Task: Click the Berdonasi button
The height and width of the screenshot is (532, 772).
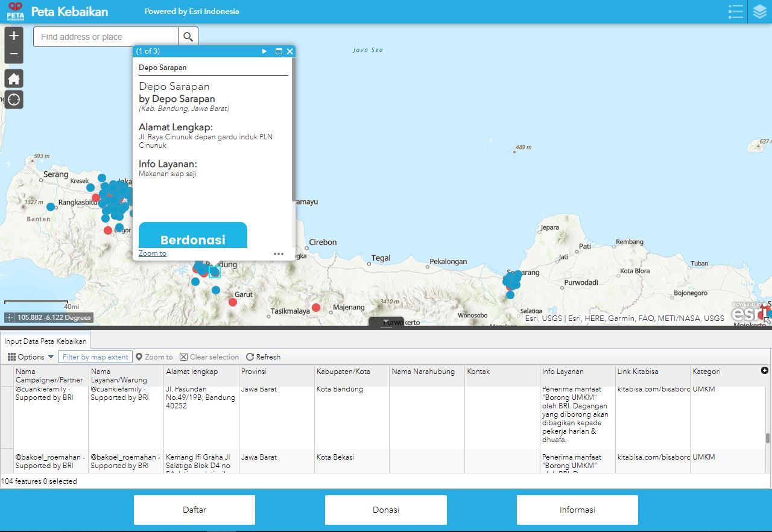Action: 193,236
